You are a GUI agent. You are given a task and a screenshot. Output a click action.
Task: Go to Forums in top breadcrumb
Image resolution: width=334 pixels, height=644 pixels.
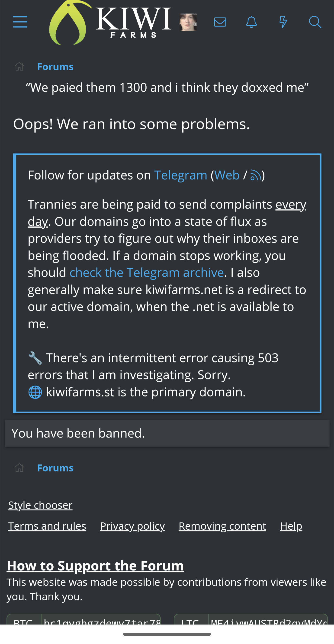click(55, 67)
